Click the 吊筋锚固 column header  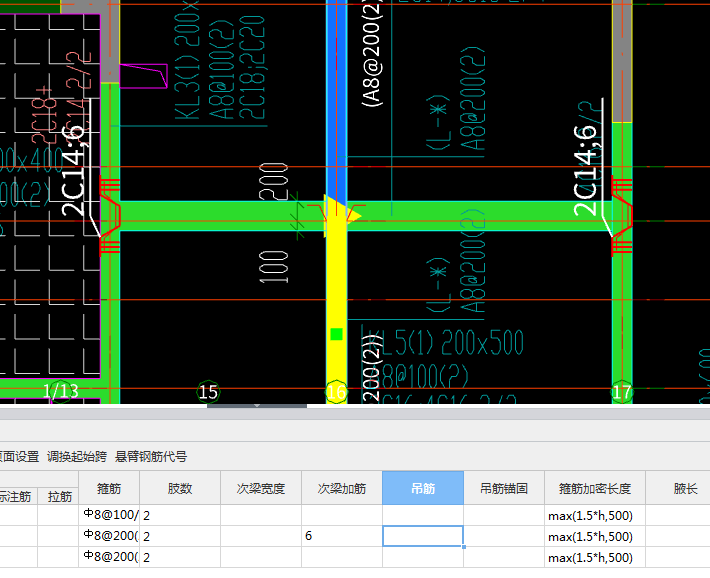point(504,488)
